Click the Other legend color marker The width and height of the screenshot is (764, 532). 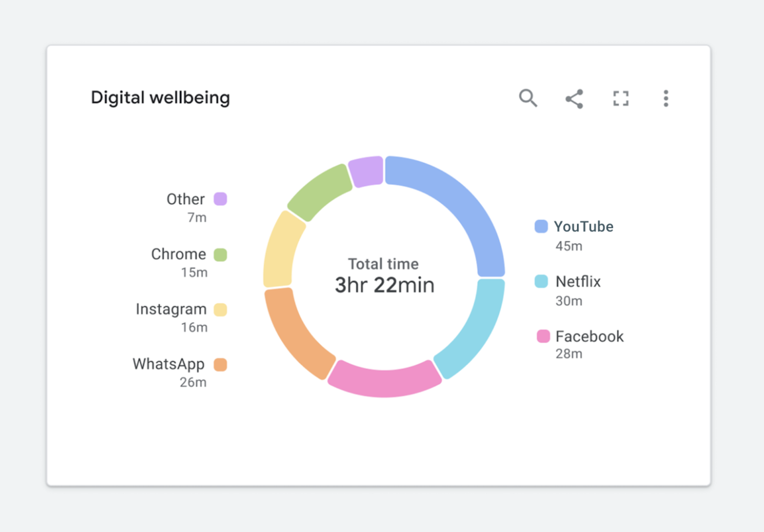220,199
